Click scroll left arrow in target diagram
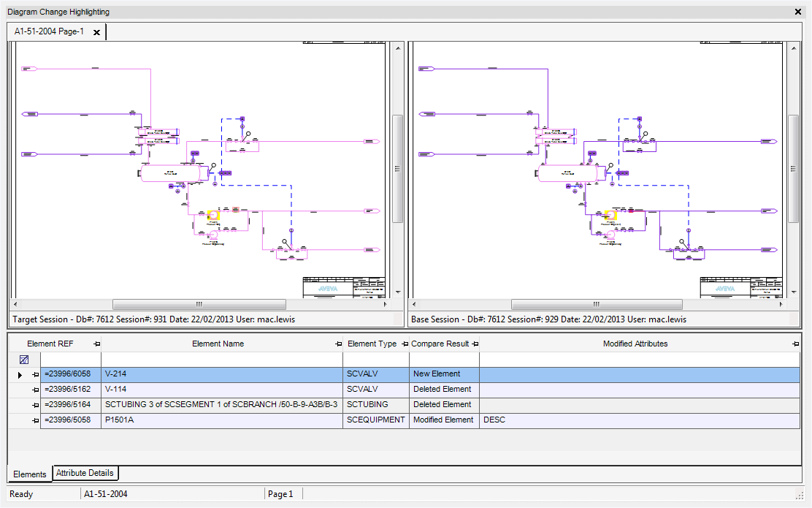 click(x=15, y=304)
